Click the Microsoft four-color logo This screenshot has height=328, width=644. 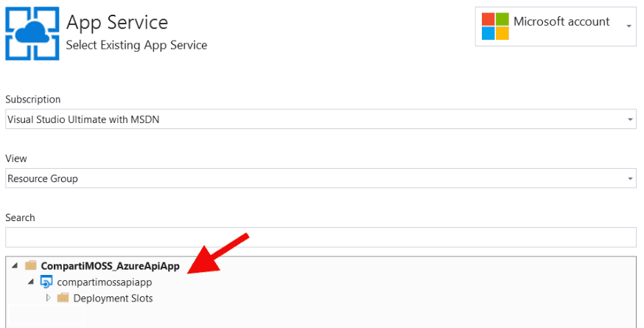[x=495, y=27]
